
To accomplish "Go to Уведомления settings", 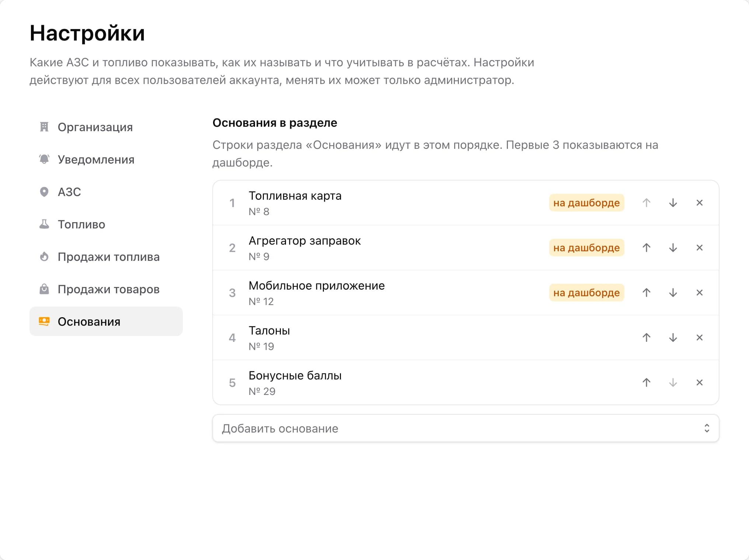I will [106, 159].
